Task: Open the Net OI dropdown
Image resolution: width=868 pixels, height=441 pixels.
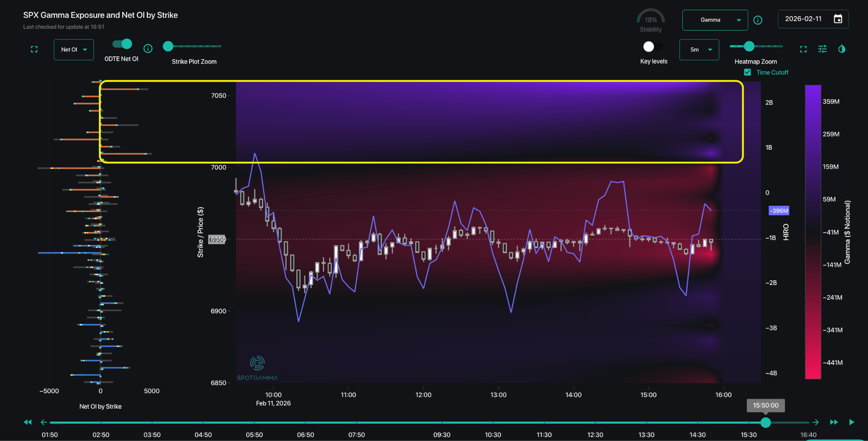Action: coord(74,50)
